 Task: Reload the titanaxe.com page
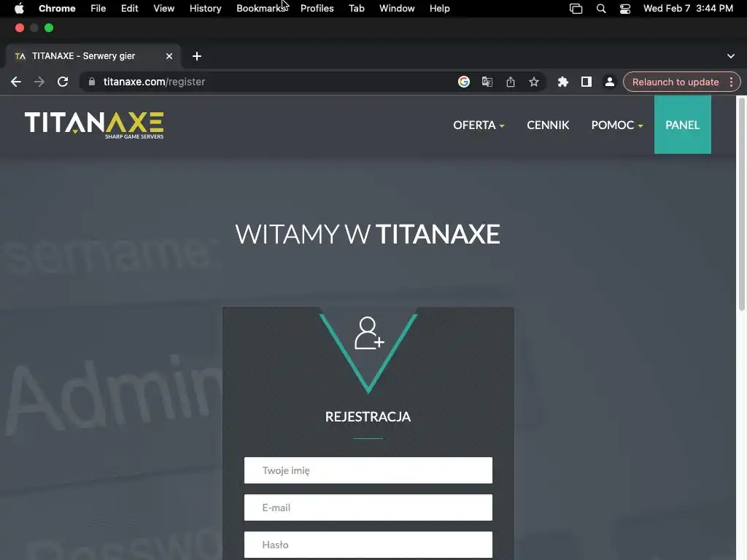63,82
